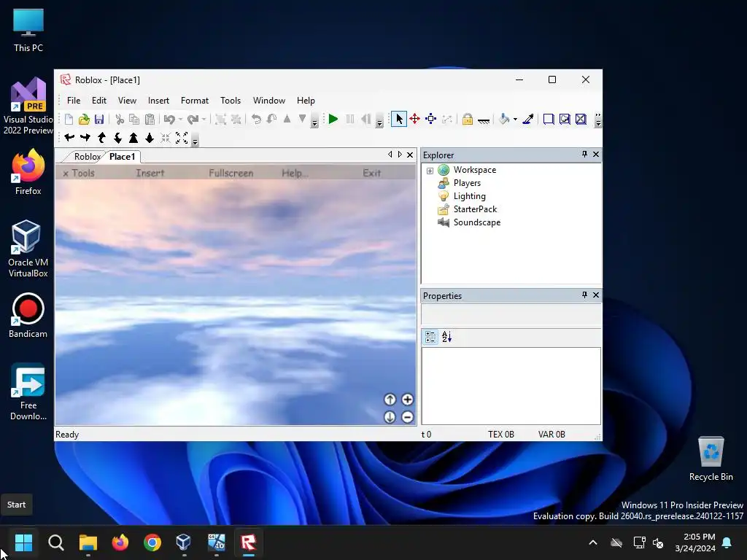Click the Cut scissors icon

point(120,119)
